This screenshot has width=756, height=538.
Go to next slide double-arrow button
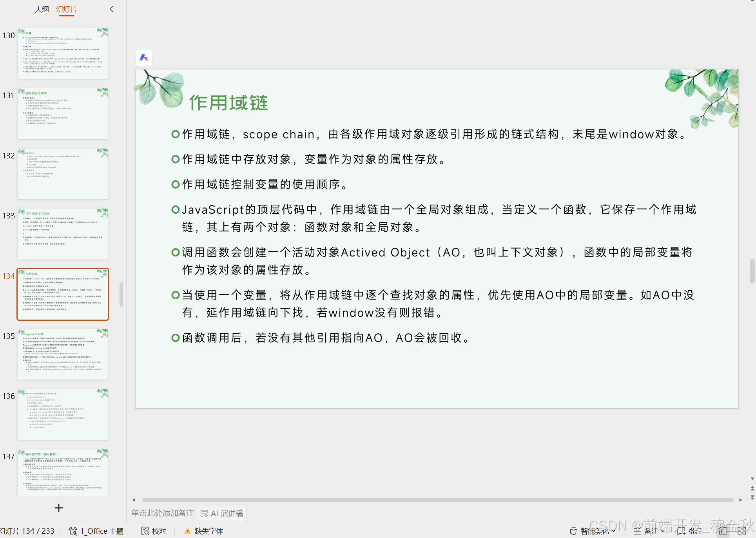click(x=752, y=497)
